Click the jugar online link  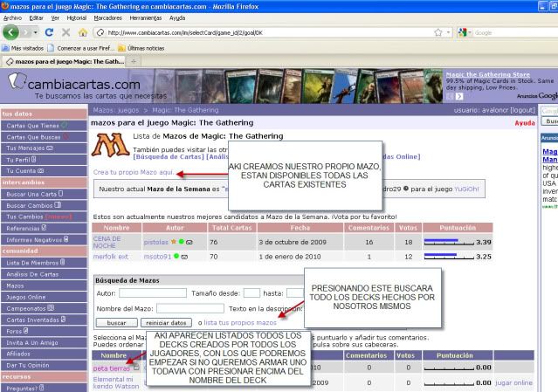513,382
